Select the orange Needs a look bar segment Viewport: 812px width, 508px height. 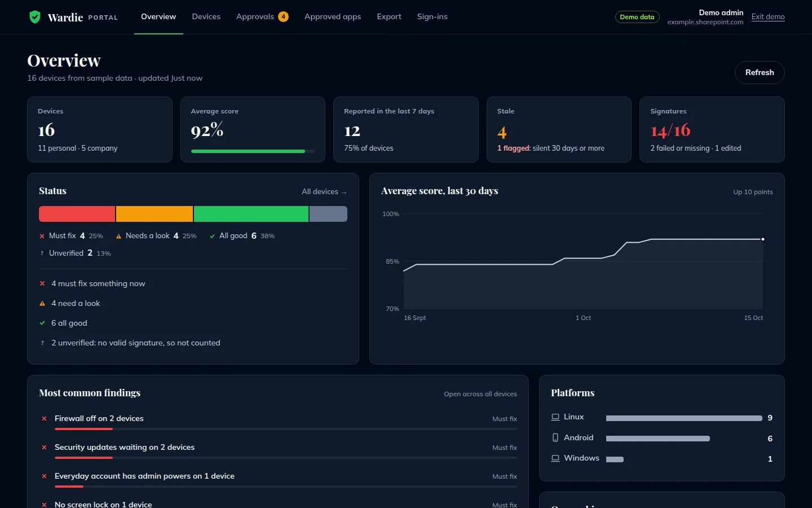155,214
